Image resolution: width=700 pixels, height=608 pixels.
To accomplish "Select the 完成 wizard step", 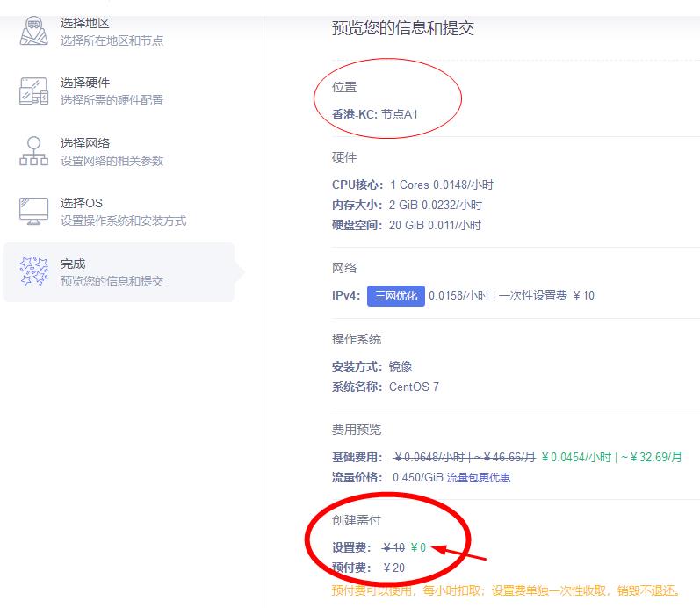I will click(x=119, y=272).
